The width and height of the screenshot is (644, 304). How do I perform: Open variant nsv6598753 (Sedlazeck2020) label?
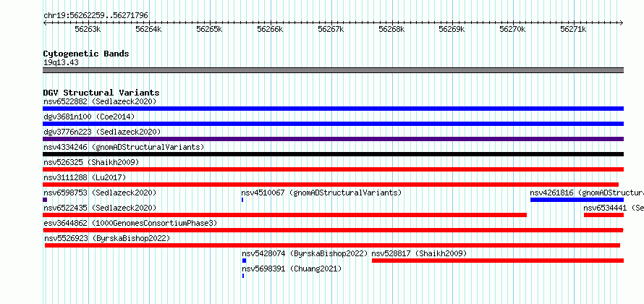pos(100,193)
